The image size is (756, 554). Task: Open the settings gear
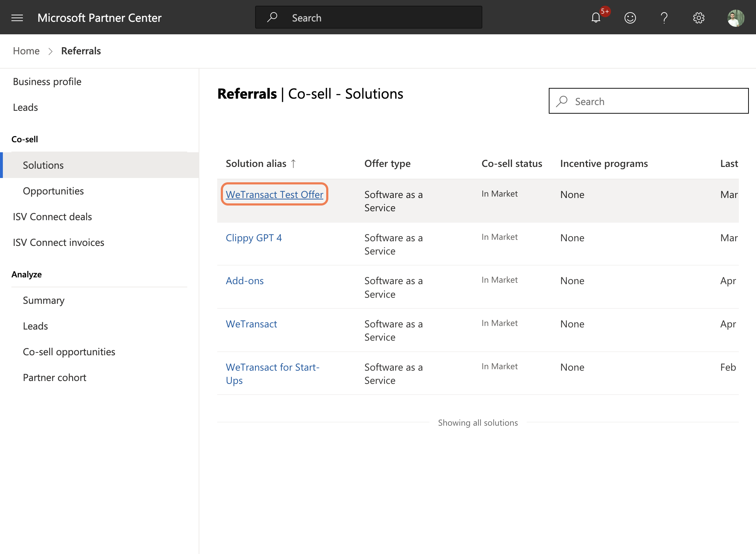pos(698,18)
